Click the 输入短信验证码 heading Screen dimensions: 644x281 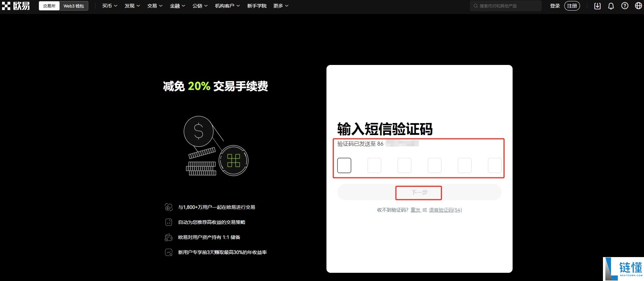[x=385, y=129]
